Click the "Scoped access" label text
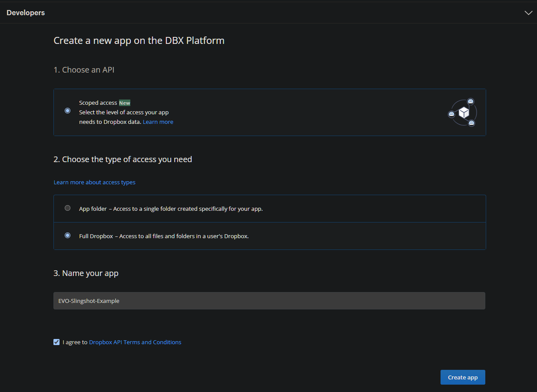 tap(98, 103)
